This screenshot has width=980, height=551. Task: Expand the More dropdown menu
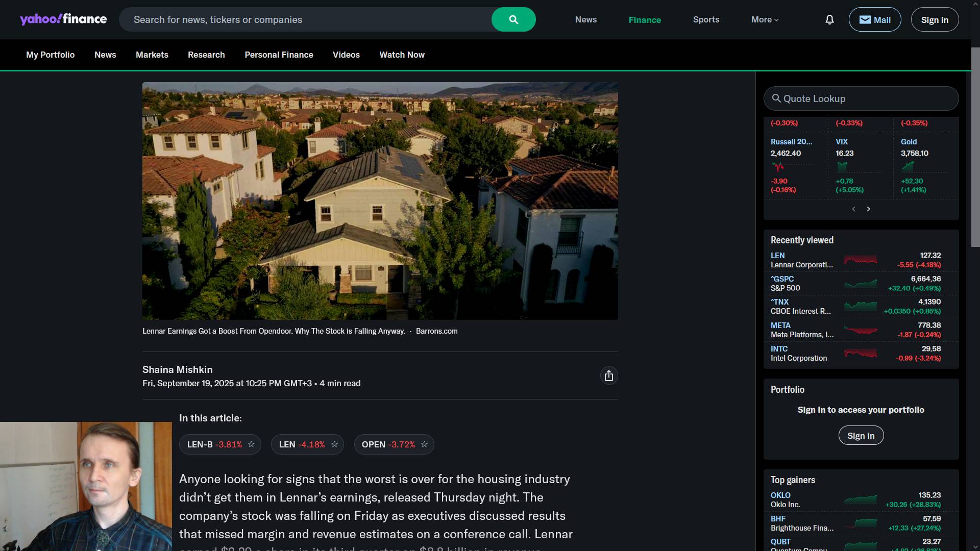point(765,20)
